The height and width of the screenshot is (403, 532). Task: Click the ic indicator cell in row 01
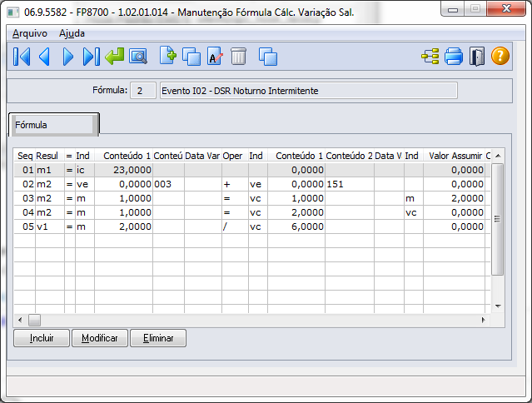[x=85, y=170]
